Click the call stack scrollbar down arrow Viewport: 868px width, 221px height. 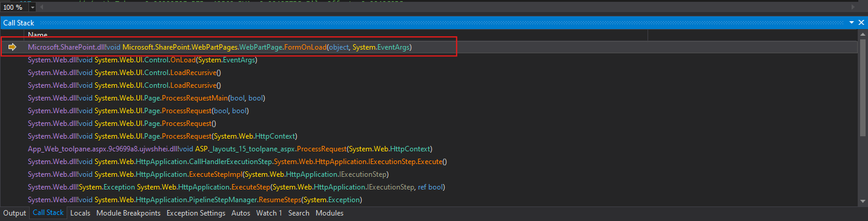(x=863, y=200)
